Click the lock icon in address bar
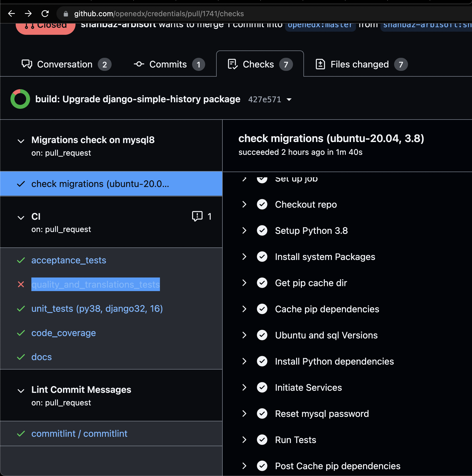 point(66,14)
